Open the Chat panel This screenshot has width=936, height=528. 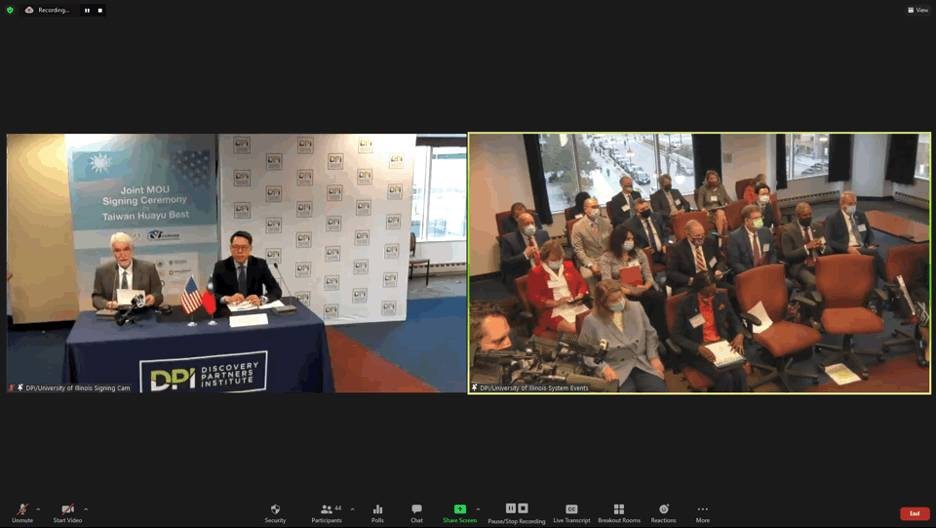[x=416, y=512]
